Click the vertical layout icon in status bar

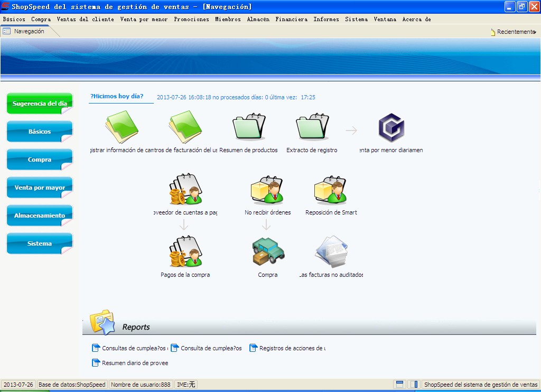pos(414,385)
